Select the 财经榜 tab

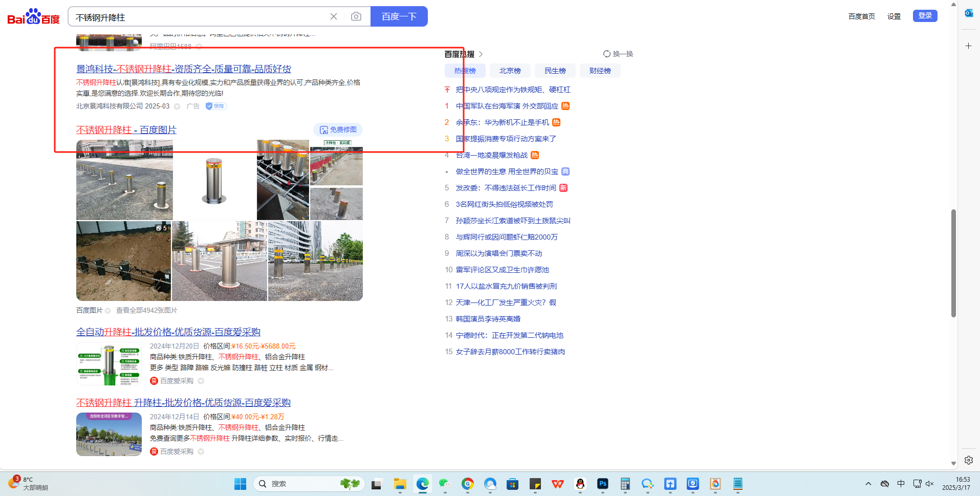tap(600, 71)
